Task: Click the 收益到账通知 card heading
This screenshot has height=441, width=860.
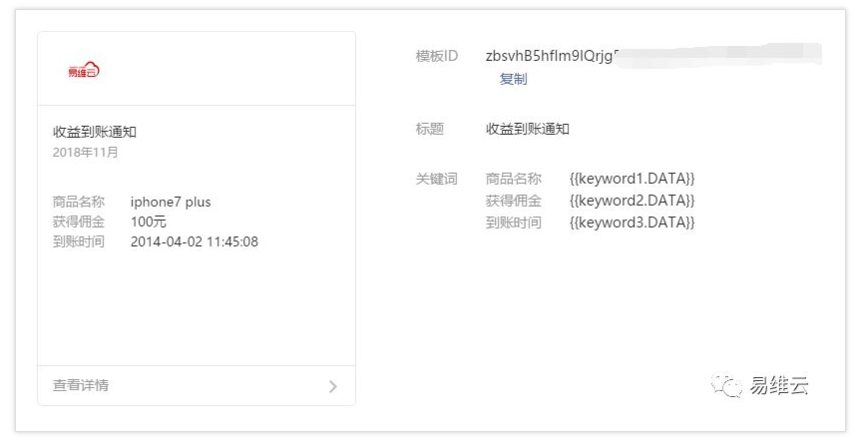Action: (x=94, y=132)
